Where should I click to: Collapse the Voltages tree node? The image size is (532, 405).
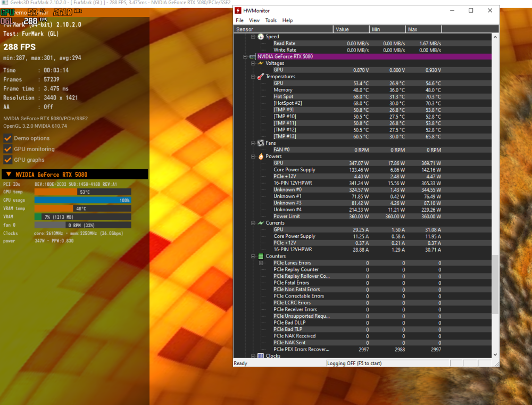point(253,63)
